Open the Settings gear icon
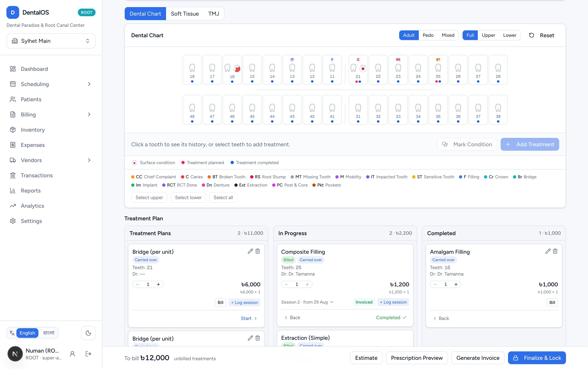Viewport: 588px width, 369px height. point(13,221)
